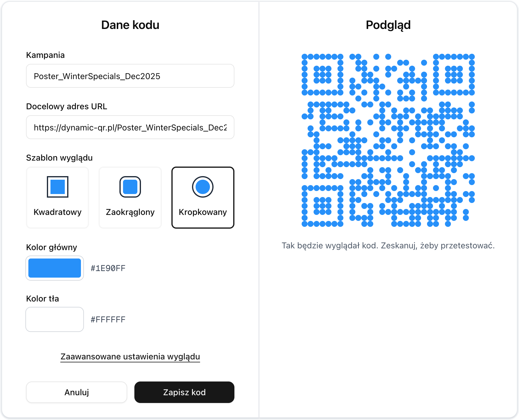Open the blue Kolor główny swatch
Screen dimensions: 519x420
(55, 268)
